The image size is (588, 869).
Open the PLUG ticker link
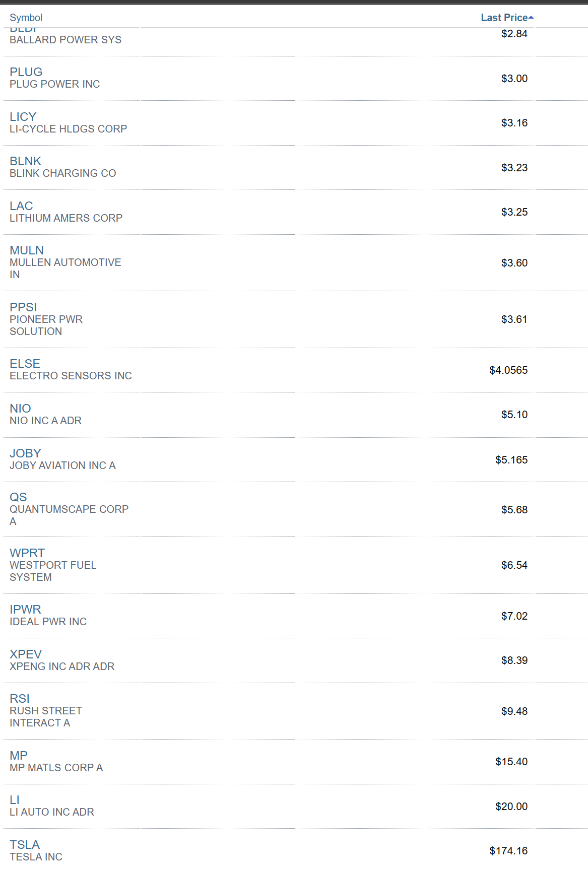[x=26, y=72]
